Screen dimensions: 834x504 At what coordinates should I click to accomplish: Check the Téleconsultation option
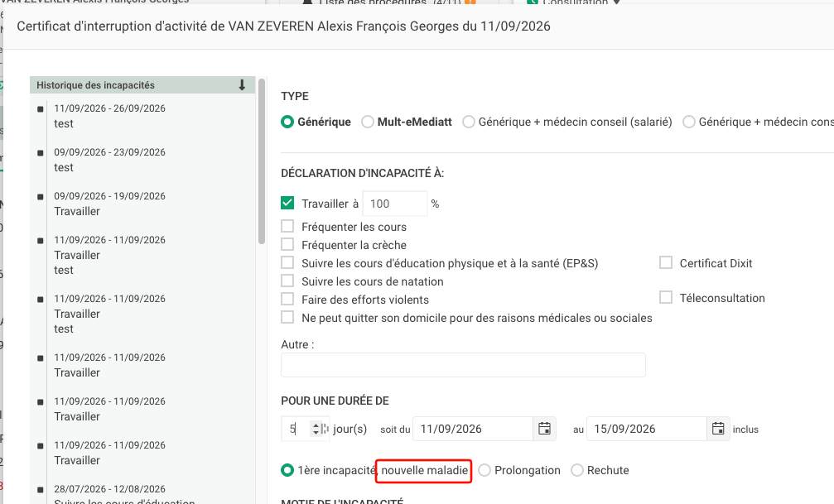click(666, 297)
